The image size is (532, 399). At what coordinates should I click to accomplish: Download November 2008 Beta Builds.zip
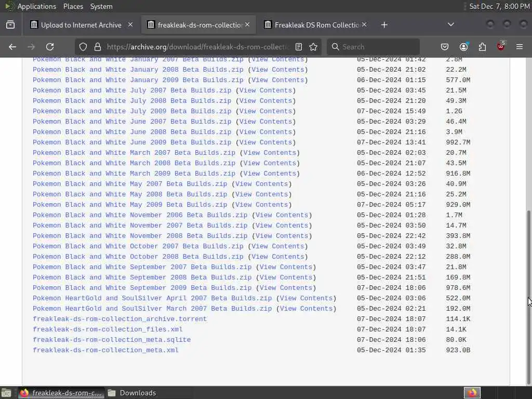[140, 236]
